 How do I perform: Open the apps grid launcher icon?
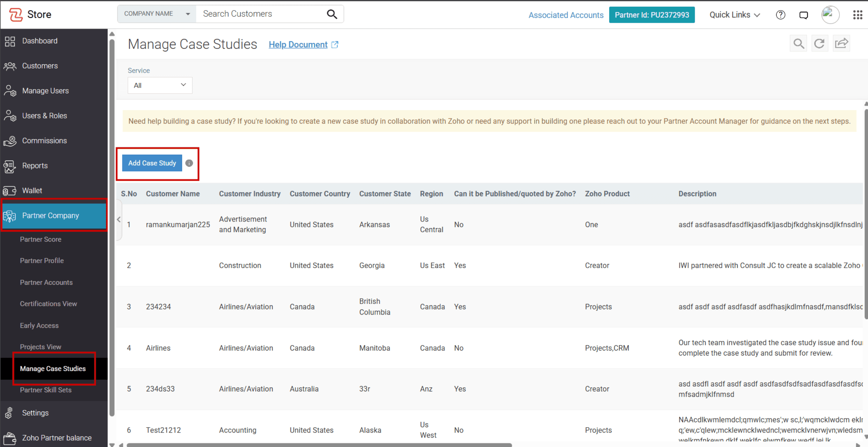click(858, 15)
